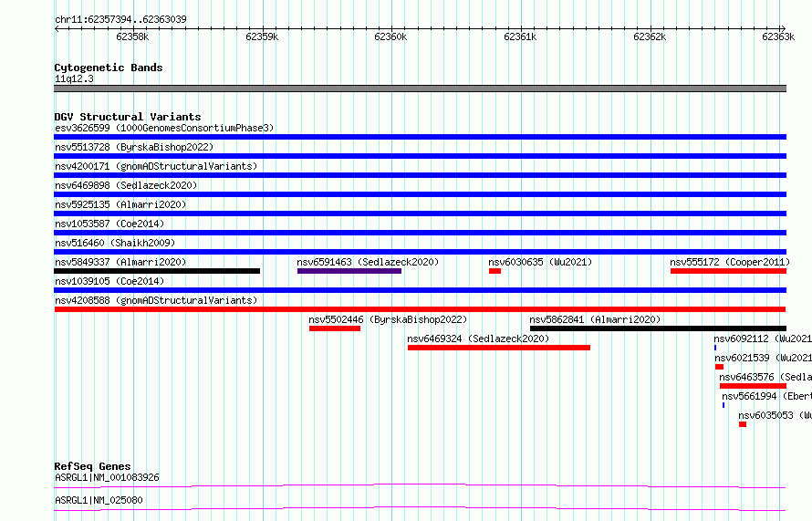Click the red nsv555172 (Cooper2011) bar
This screenshot has height=521, width=812.
728,271
